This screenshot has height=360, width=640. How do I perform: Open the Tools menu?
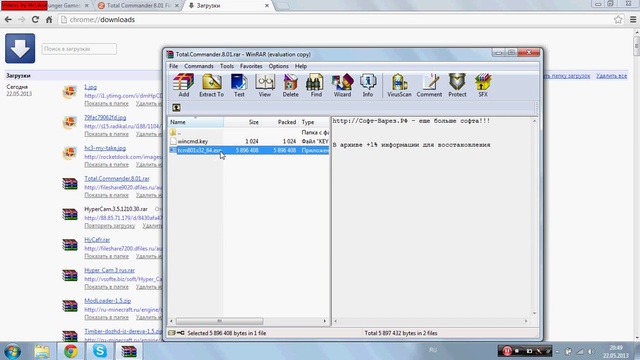[227, 66]
